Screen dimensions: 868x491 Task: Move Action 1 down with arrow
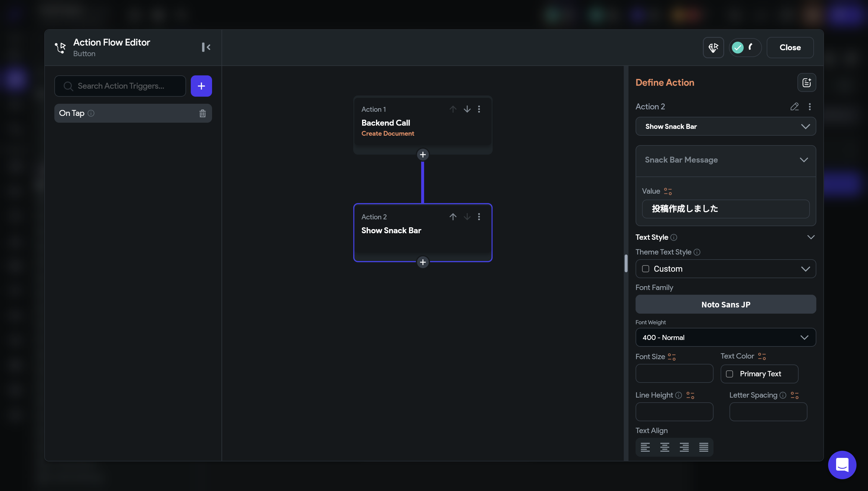click(x=467, y=109)
